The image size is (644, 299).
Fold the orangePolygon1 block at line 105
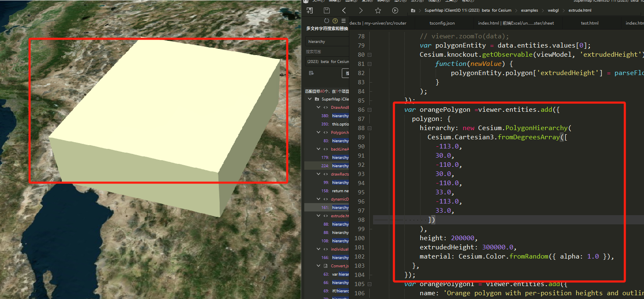tap(369, 284)
